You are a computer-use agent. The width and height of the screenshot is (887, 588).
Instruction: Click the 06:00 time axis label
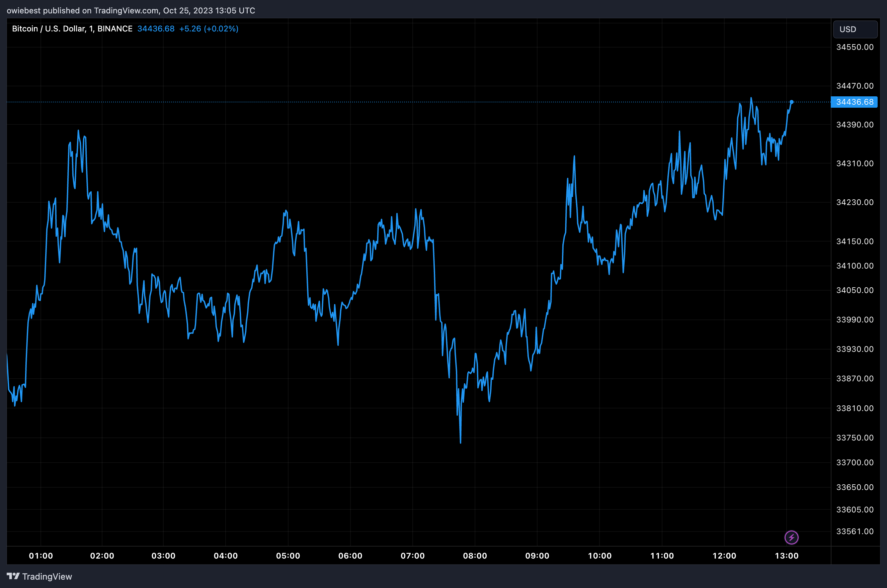(350, 556)
